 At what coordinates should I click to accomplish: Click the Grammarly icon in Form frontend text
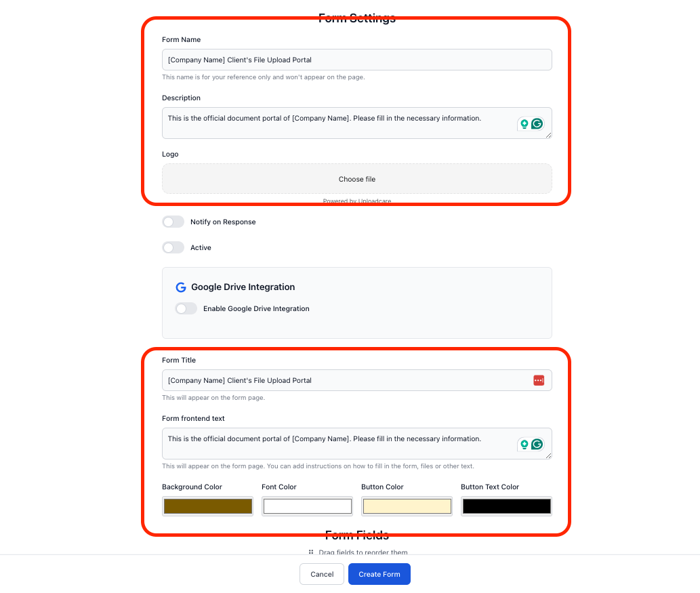tap(537, 444)
